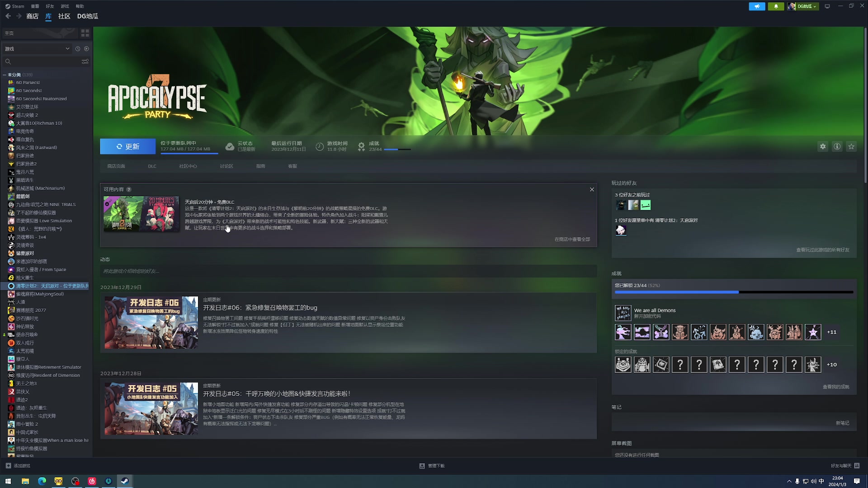This screenshot has width=868, height=488.
Task: Show hidden system tray icons chevron
Action: (789, 481)
